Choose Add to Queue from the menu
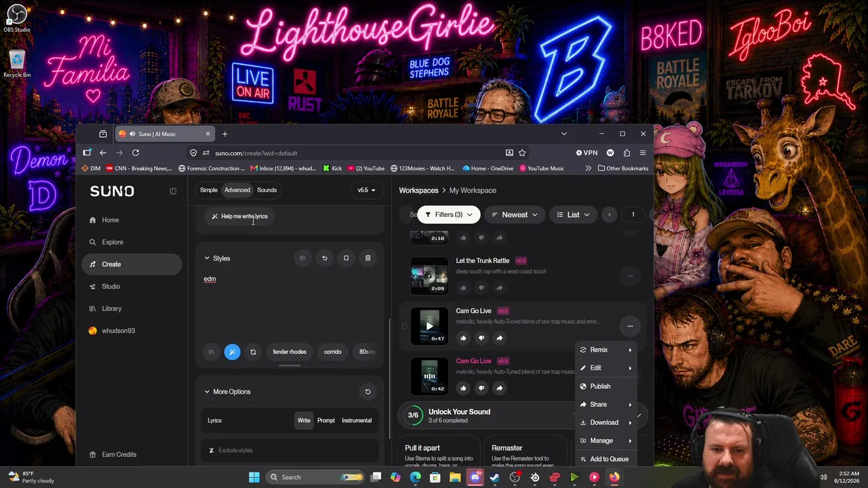This screenshot has width=868, height=488. click(606, 459)
